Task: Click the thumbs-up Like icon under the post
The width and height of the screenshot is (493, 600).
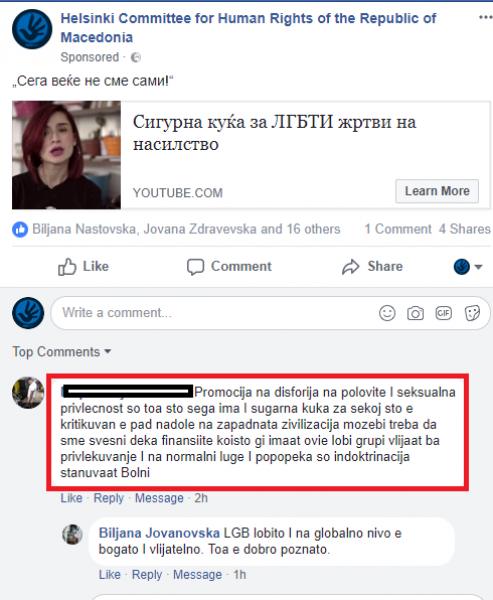Action: [x=67, y=267]
